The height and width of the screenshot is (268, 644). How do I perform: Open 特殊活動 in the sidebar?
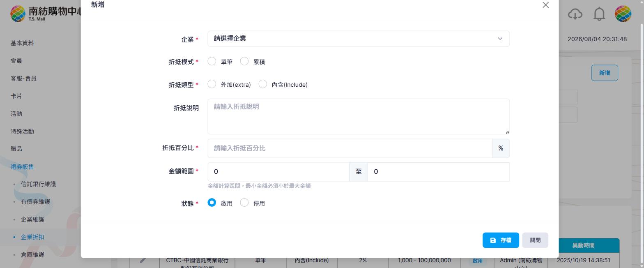click(22, 132)
